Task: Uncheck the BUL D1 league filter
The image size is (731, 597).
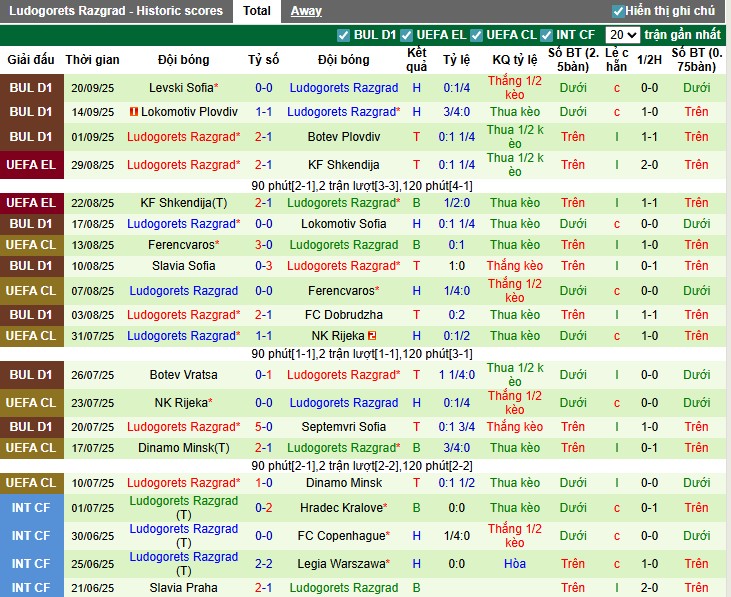Action: click(343, 35)
